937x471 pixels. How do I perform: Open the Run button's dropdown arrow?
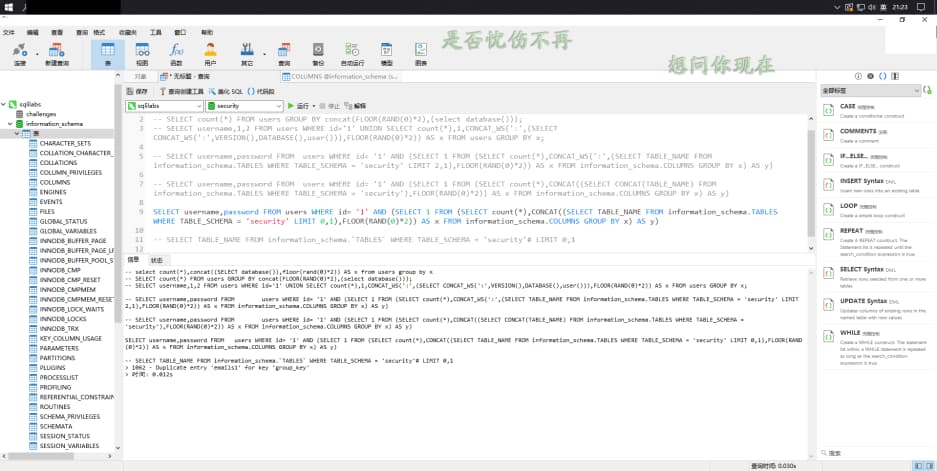[314, 106]
